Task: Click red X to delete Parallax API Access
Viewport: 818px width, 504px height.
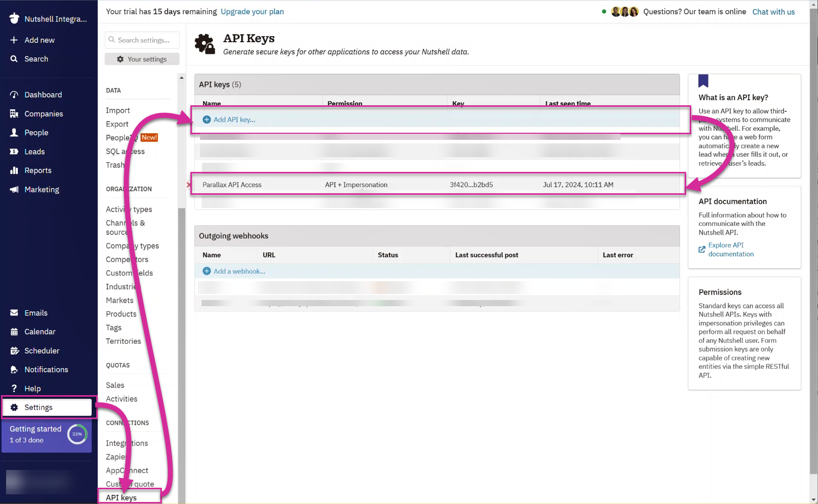Action: click(189, 185)
